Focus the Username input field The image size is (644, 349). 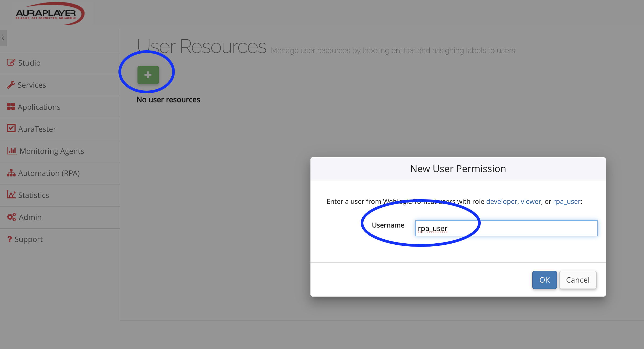506,228
